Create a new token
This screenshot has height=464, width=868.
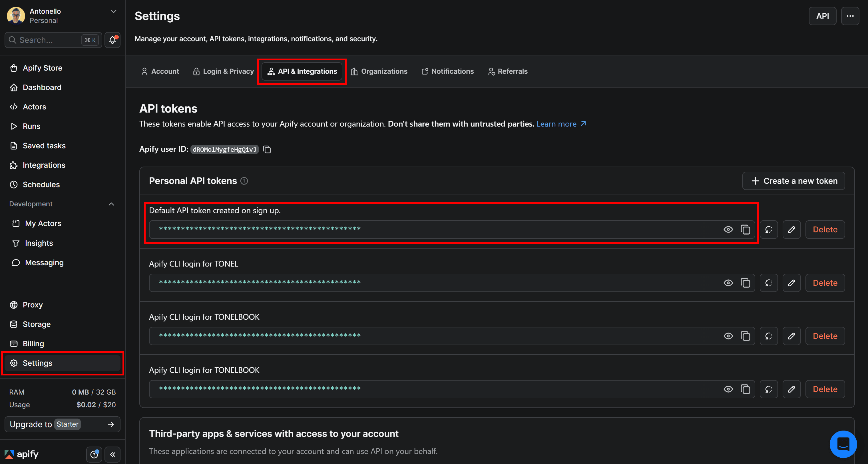[793, 181]
